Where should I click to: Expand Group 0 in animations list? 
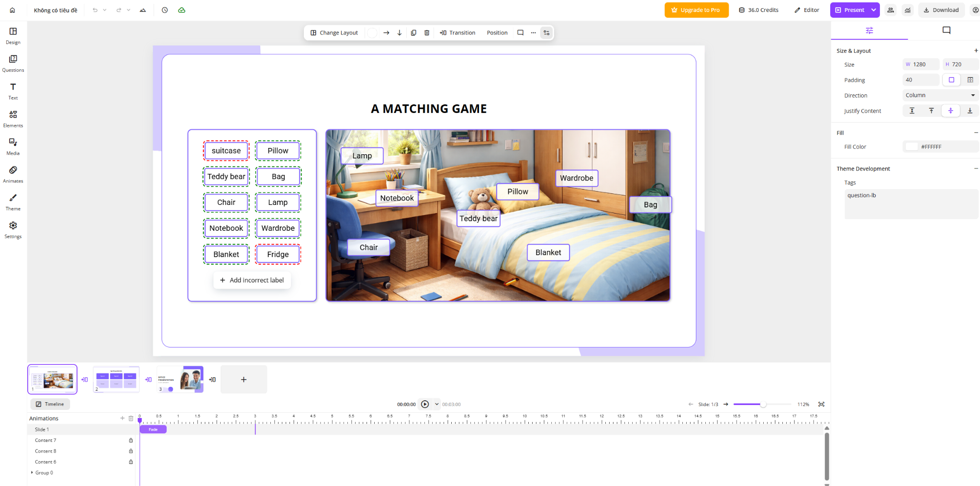click(32, 473)
